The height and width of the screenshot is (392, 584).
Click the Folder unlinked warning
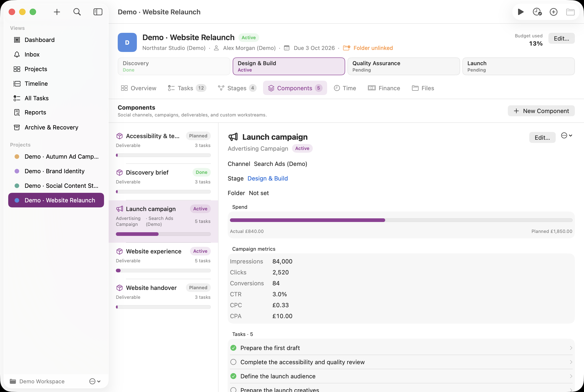[368, 48]
